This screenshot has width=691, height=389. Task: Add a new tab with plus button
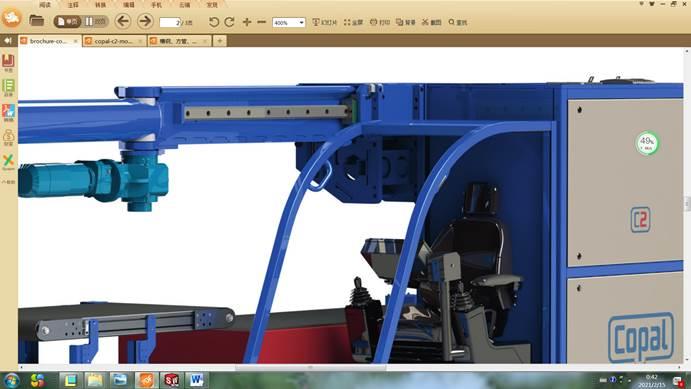point(219,41)
